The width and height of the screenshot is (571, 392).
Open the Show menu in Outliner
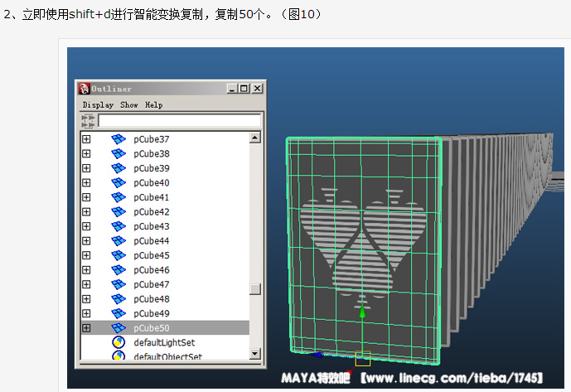[x=129, y=105]
